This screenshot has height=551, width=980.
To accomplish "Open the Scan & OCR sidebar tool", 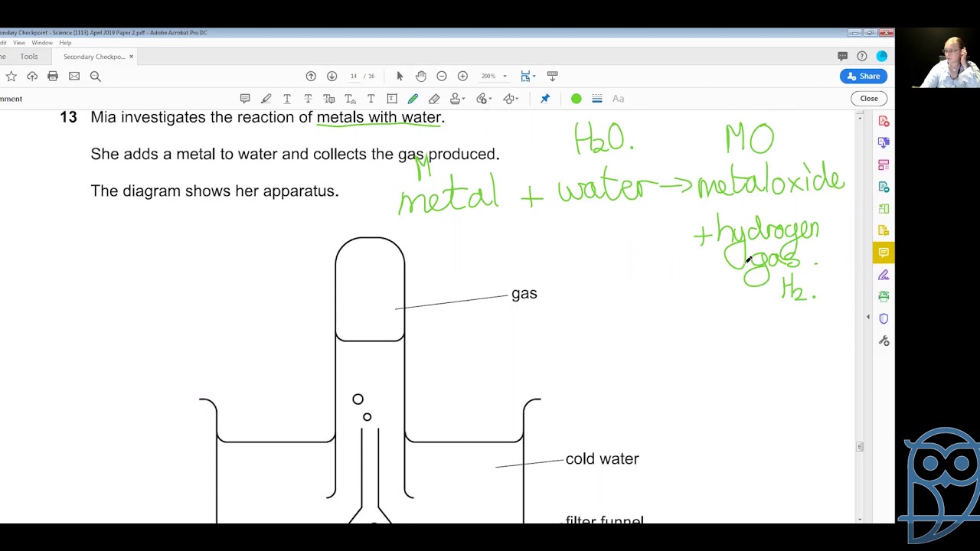I will point(884,296).
